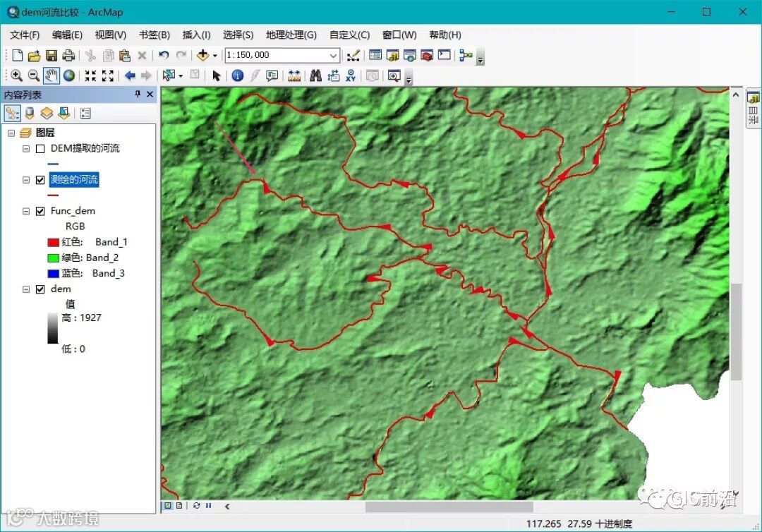The height and width of the screenshot is (532, 762).
Task: Select the Identify tool
Action: pyautogui.click(x=238, y=75)
